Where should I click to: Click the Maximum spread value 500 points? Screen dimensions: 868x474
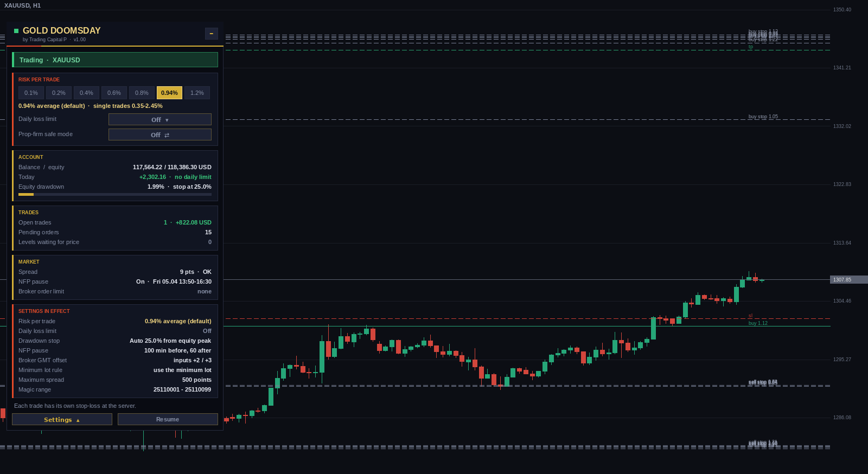(x=197, y=380)
